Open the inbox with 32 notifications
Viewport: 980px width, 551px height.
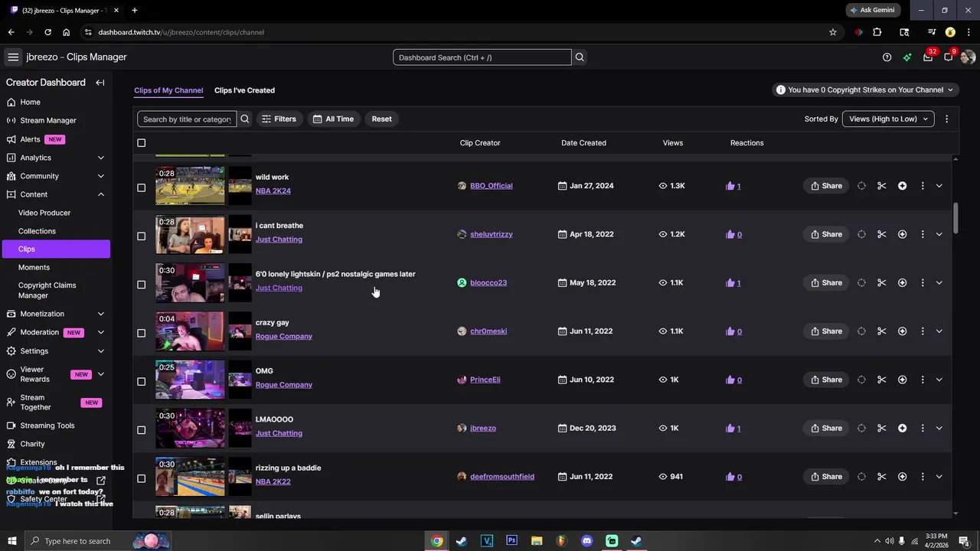pyautogui.click(x=928, y=57)
